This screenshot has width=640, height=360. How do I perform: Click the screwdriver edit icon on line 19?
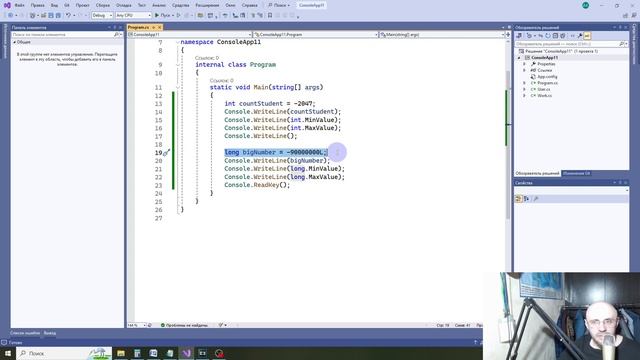pos(166,153)
